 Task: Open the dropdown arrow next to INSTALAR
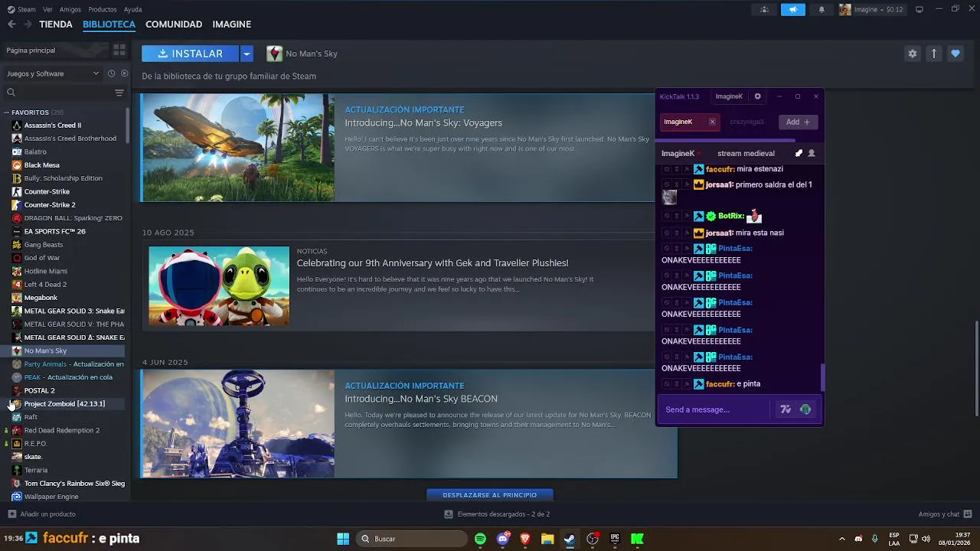pyautogui.click(x=247, y=54)
